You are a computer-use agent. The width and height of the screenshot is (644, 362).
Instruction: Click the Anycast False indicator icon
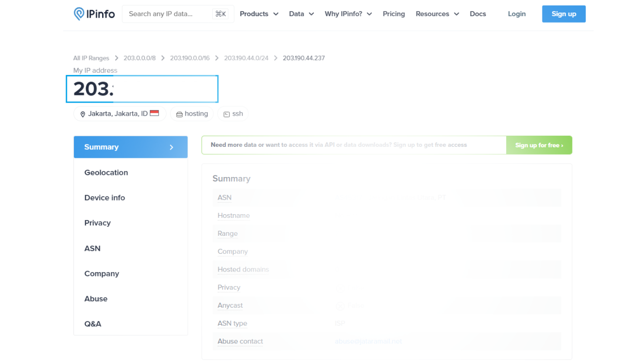340,305
